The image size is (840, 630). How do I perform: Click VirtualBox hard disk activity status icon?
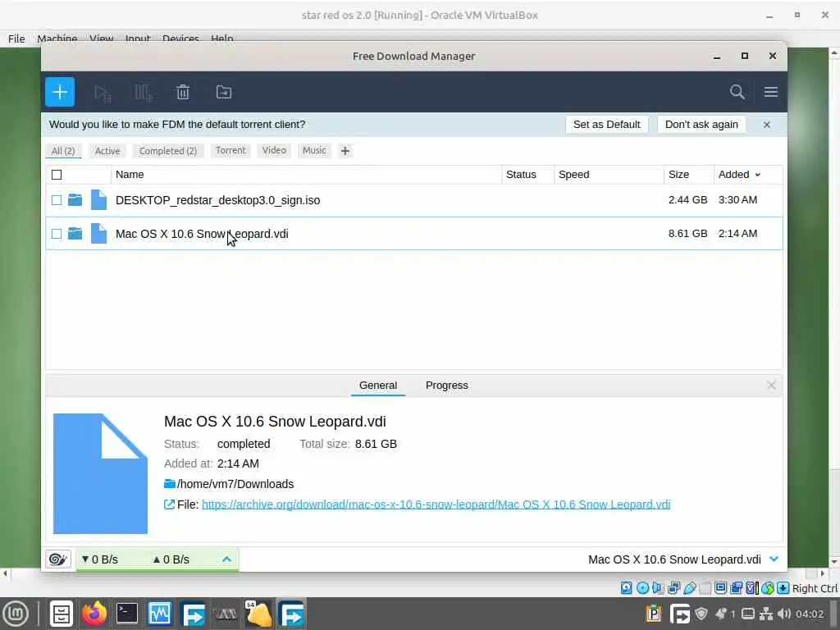click(626, 588)
